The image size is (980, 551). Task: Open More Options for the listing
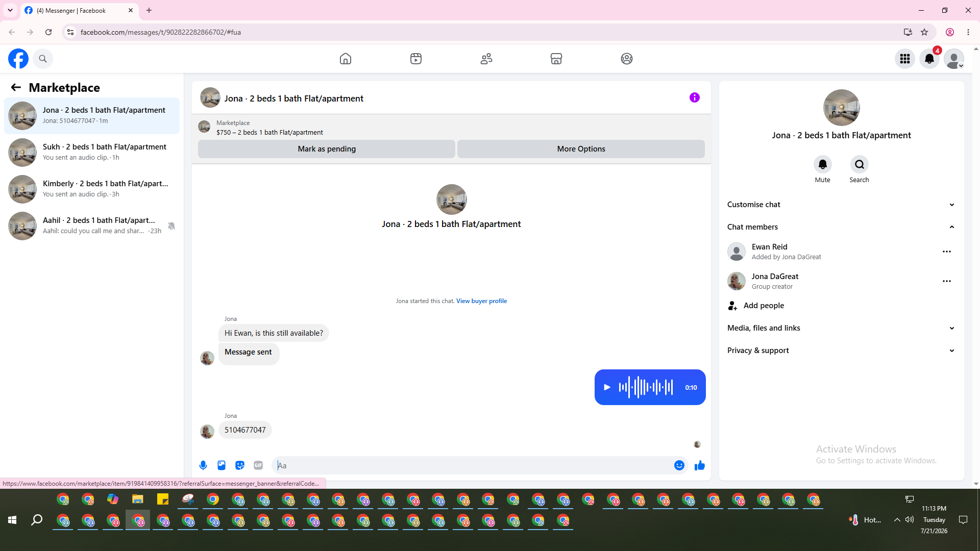pyautogui.click(x=581, y=149)
